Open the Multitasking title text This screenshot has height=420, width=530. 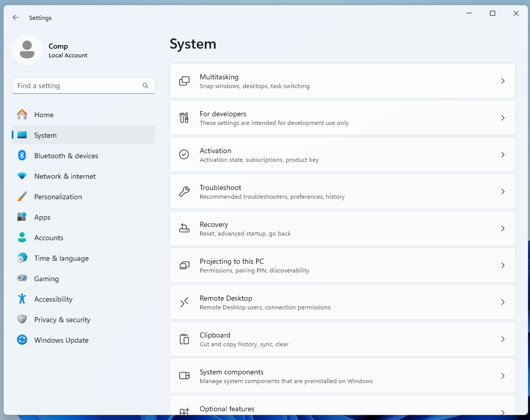[x=219, y=77]
